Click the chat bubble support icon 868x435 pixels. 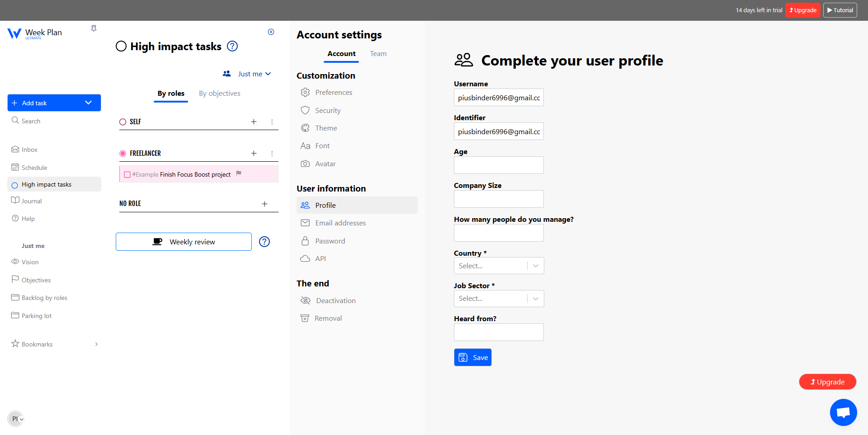(843, 412)
